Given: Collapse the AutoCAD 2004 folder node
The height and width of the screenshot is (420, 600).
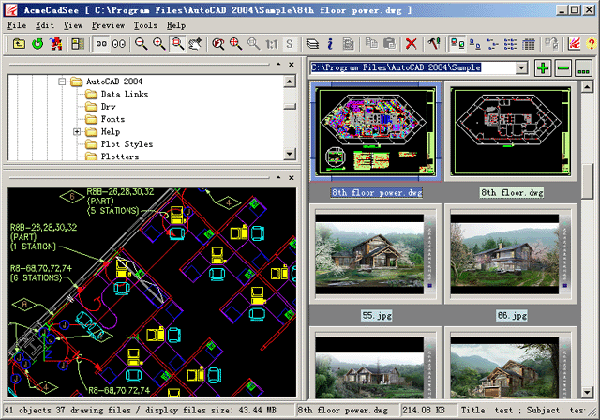Looking at the screenshot, I should [x=62, y=81].
